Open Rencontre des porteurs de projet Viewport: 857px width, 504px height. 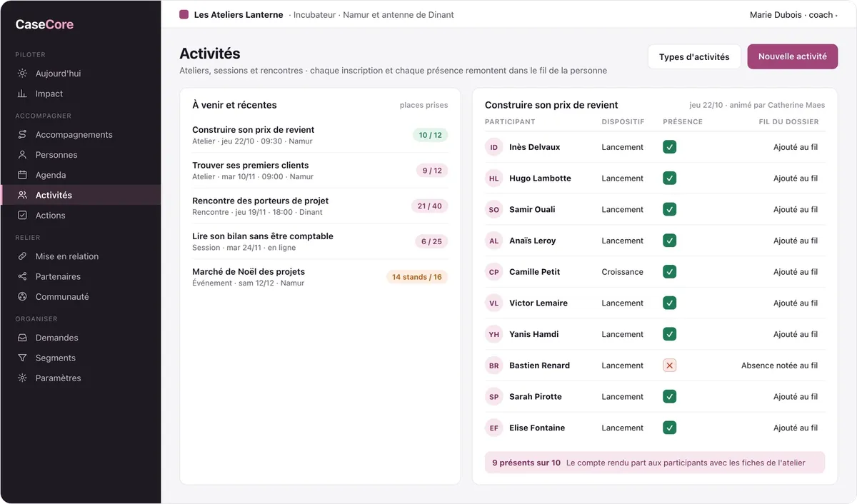click(x=320, y=206)
